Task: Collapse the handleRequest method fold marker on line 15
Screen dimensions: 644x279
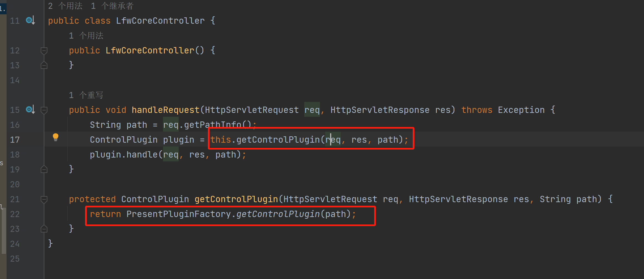Action: click(x=44, y=110)
